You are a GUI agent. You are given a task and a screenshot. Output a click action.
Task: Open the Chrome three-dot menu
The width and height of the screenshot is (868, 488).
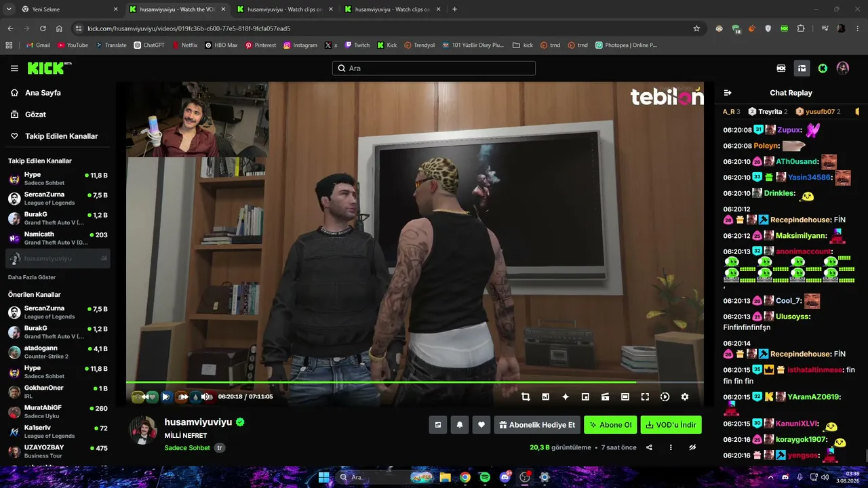[857, 28]
